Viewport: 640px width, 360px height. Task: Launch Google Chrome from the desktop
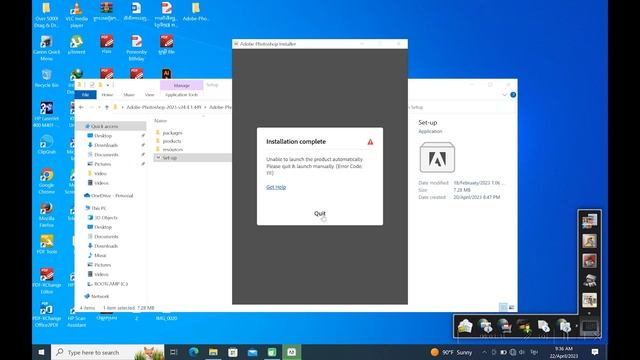[47, 181]
